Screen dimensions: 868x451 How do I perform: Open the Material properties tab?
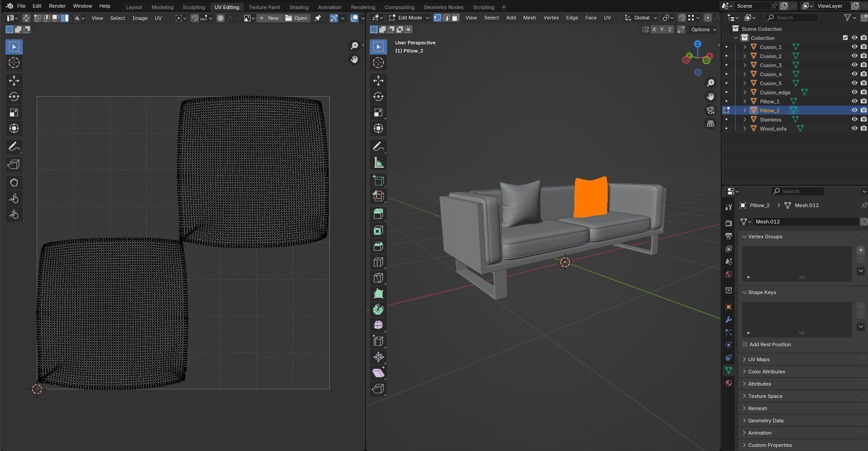[729, 383]
